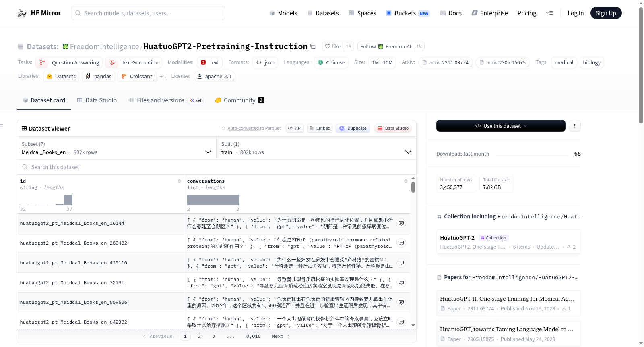Open the more options kebab menu

click(575, 126)
